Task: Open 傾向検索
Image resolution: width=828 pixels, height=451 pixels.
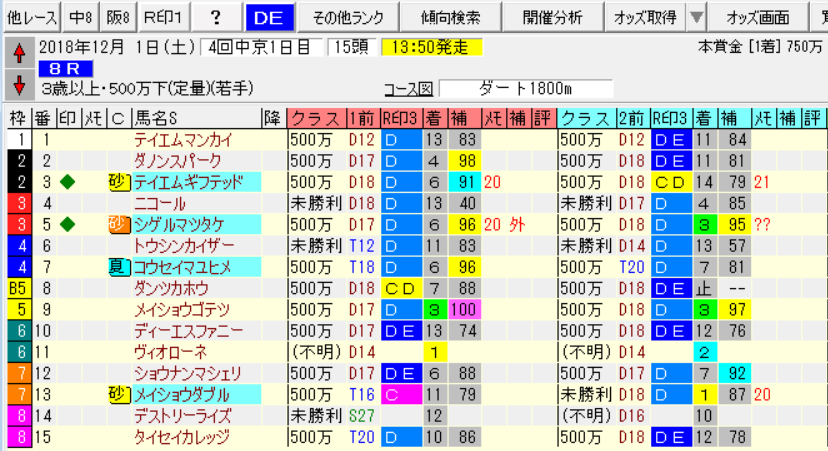Action: [450, 17]
